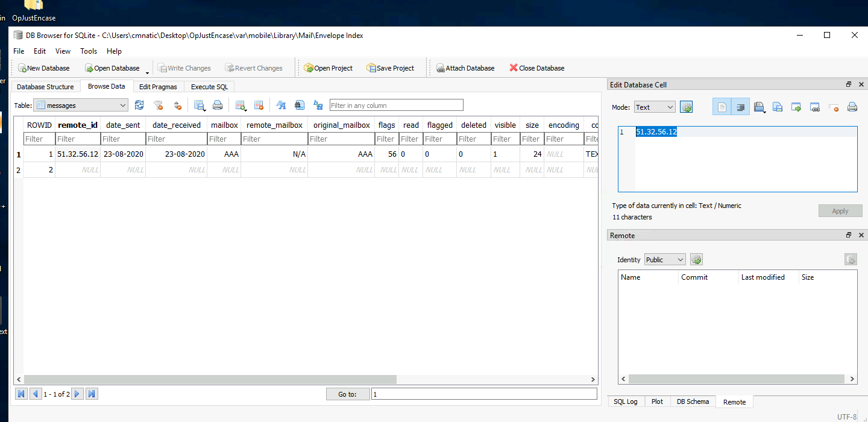Screen dimensions: 868x422
Task: Click the Go to record number field
Action: 484,394
